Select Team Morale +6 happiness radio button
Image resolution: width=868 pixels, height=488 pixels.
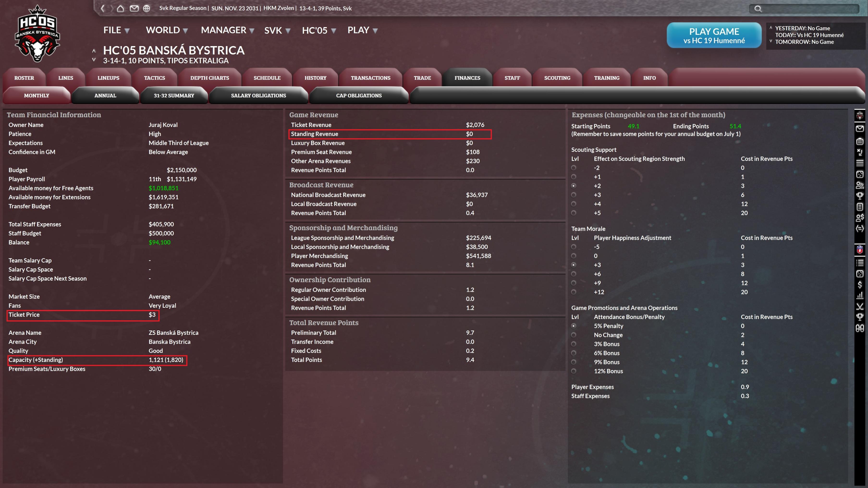[574, 274]
